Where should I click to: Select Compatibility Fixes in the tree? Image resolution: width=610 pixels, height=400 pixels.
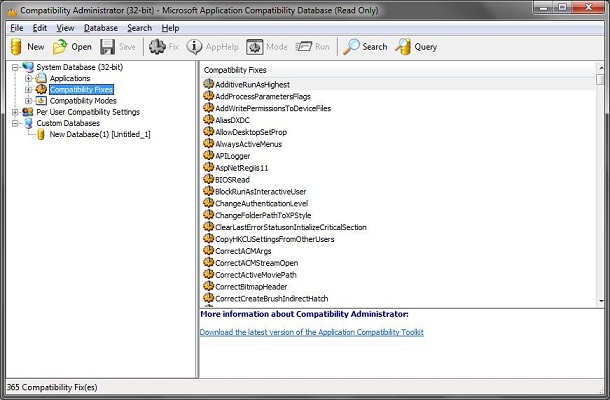coord(81,89)
